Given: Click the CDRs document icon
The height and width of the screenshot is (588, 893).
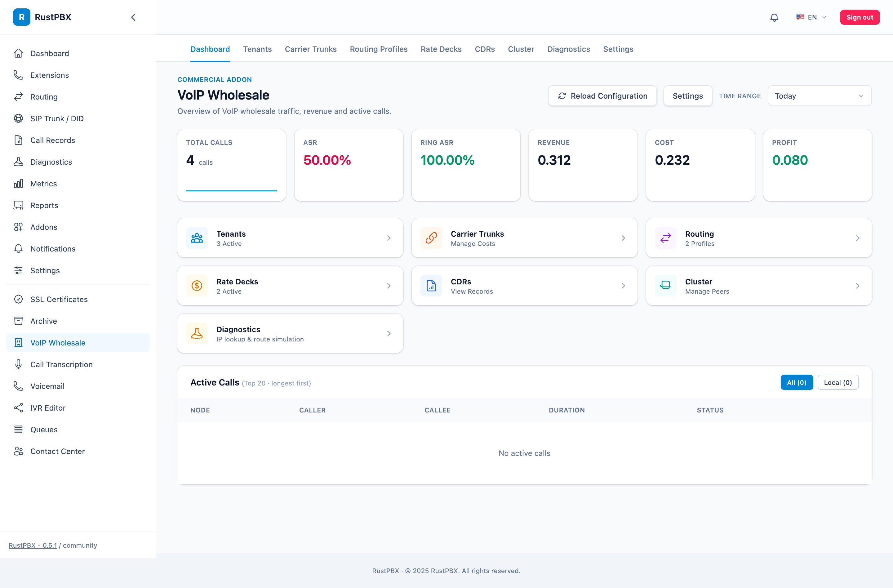Looking at the screenshot, I should click(x=431, y=286).
